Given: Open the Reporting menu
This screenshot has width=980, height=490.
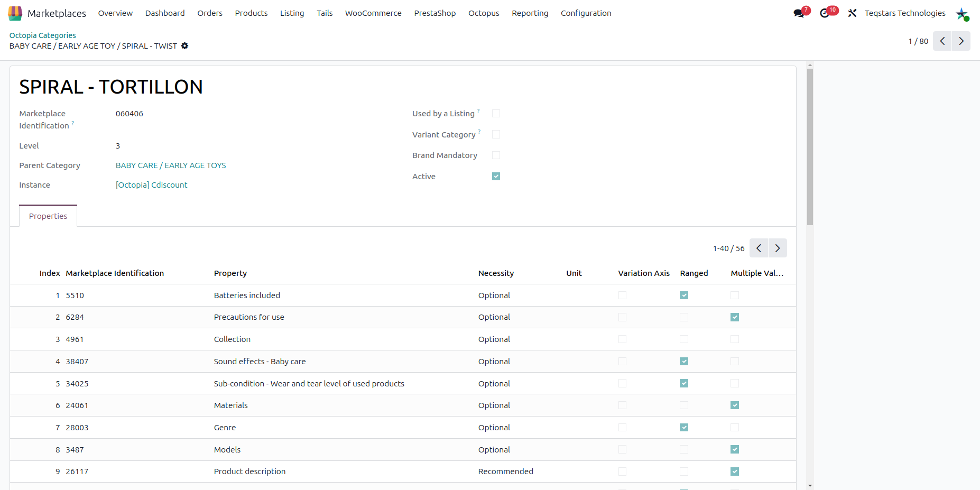Looking at the screenshot, I should (530, 13).
